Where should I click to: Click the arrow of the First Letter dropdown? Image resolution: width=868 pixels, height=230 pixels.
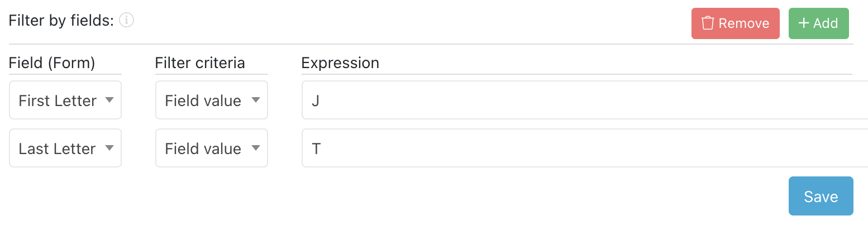[109, 100]
